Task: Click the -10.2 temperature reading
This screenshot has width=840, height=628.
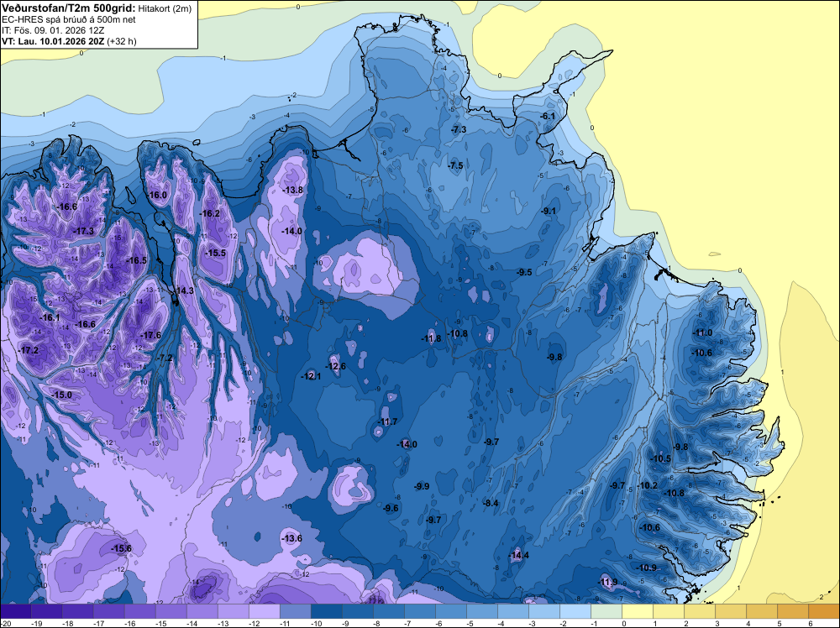Action: [647, 485]
